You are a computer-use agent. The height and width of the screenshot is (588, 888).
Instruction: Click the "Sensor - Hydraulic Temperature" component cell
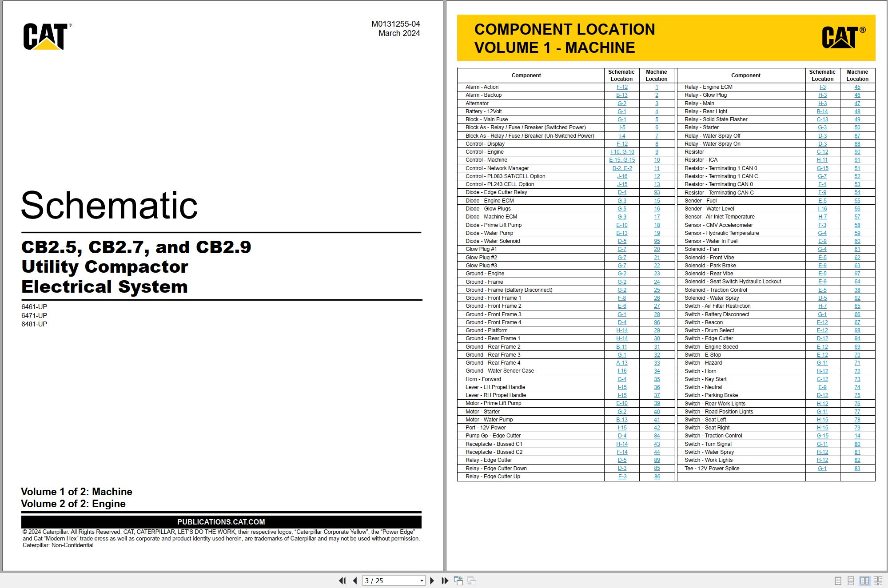tap(741, 233)
